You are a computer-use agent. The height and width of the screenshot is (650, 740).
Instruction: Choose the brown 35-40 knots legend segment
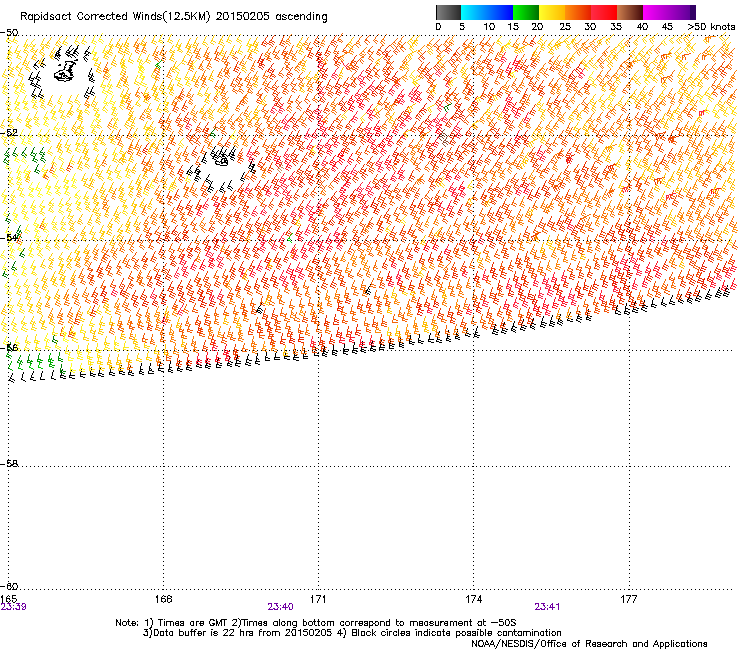pos(630,12)
